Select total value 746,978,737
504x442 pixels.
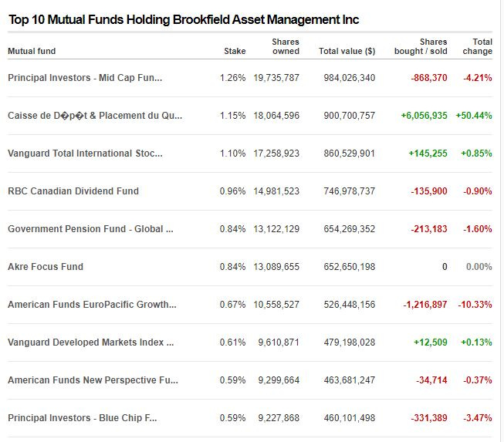click(350, 191)
